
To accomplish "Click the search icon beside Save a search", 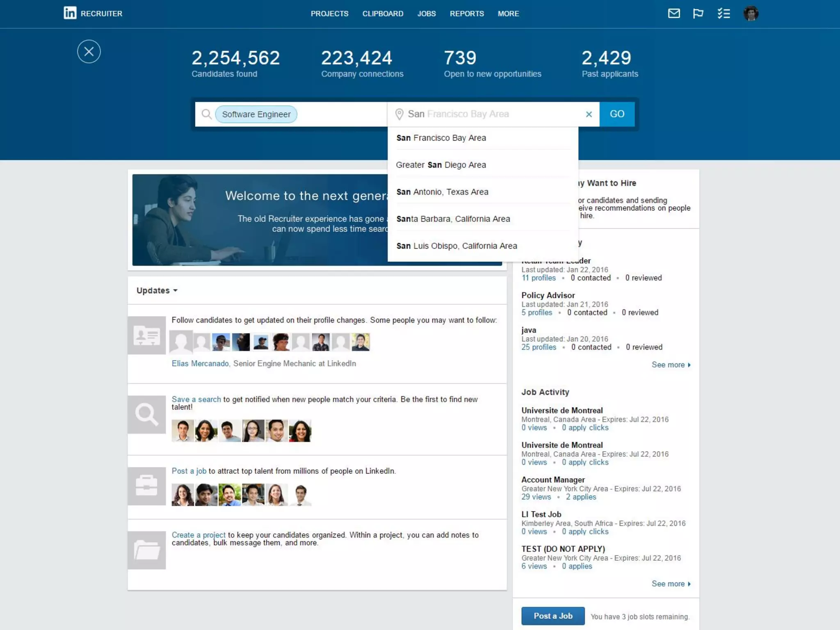I will click(x=147, y=415).
